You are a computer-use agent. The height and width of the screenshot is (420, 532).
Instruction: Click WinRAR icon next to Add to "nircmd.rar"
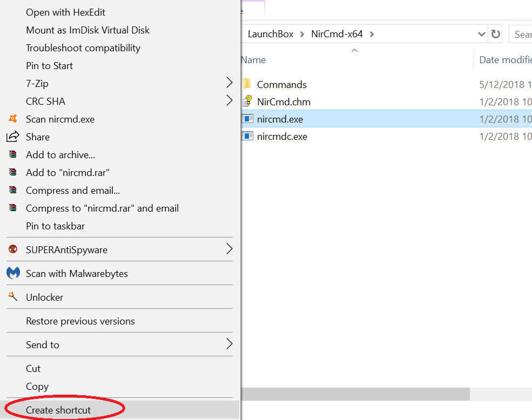coord(13,172)
